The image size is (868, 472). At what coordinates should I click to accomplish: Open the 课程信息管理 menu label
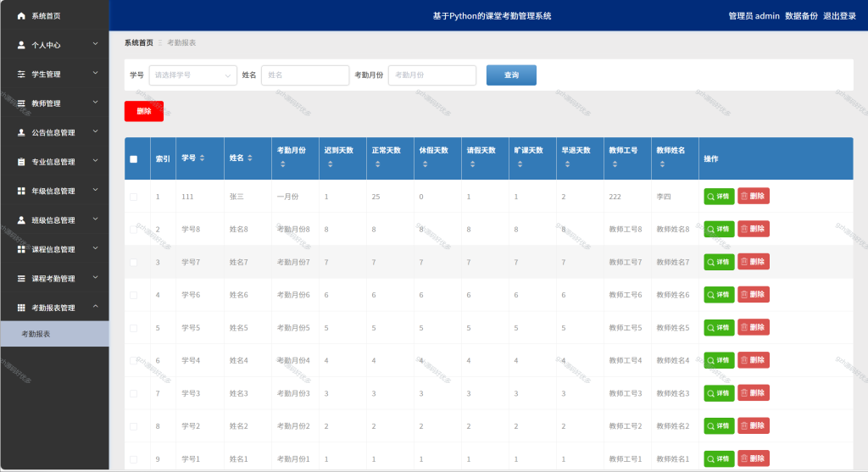[53, 249]
